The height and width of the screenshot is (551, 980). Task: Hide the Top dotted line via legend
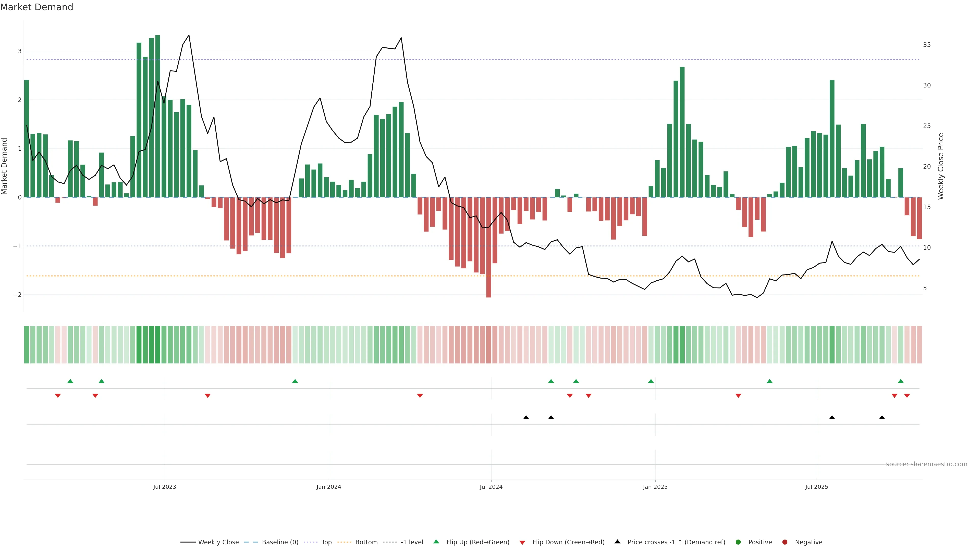326,542
